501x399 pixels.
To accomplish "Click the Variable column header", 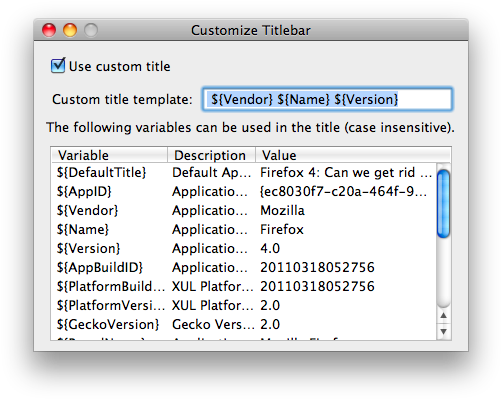I will 109,155.
